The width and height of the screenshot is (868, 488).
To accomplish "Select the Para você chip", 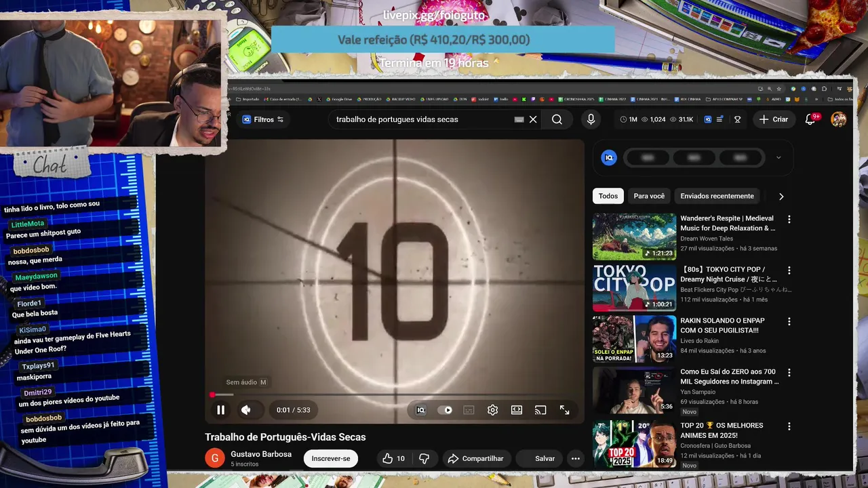I will tap(649, 196).
